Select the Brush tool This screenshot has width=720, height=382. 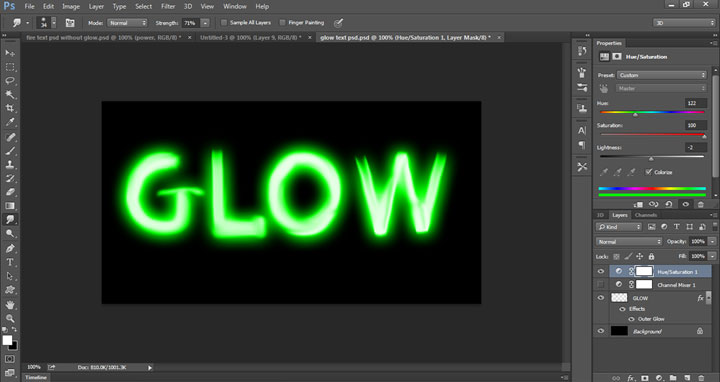(10, 151)
